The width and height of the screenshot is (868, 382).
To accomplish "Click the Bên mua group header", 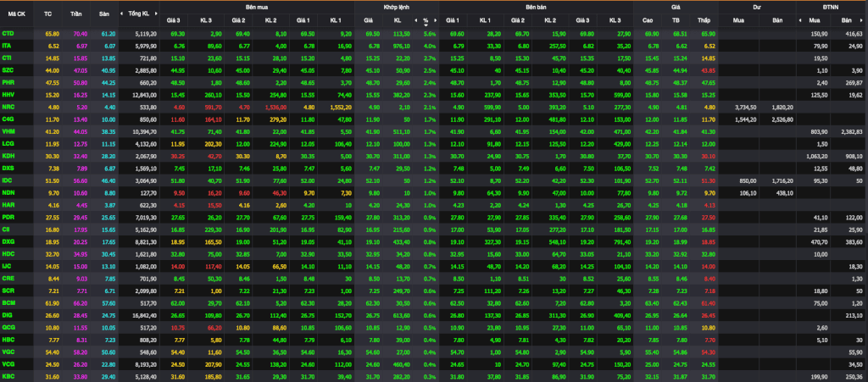I will click(x=256, y=8).
